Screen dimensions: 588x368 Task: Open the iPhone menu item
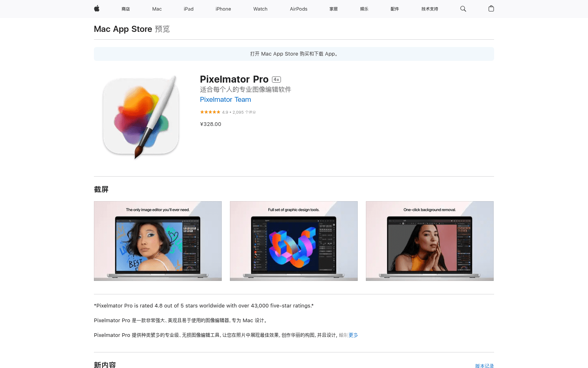pyautogui.click(x=223, y=9)
